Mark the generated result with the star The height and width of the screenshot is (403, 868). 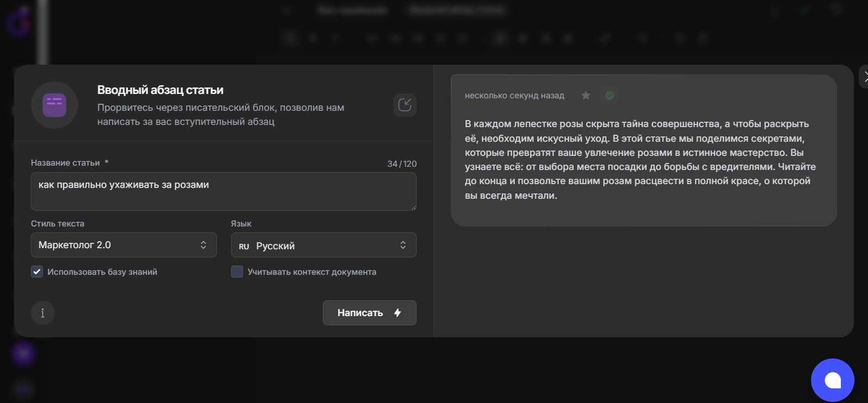586,96
